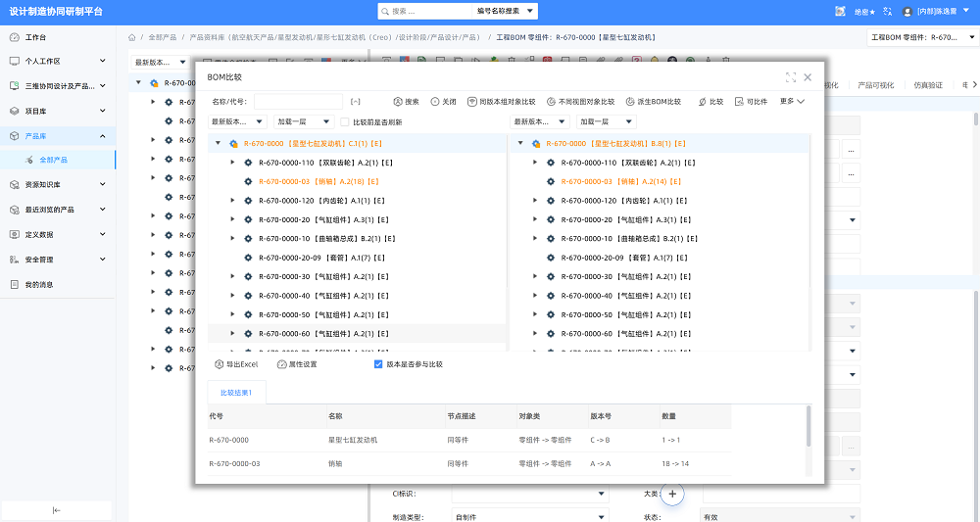Screen dimensions: 980x522
Task: Click 导出Excel export button
Action: point(235,364)
